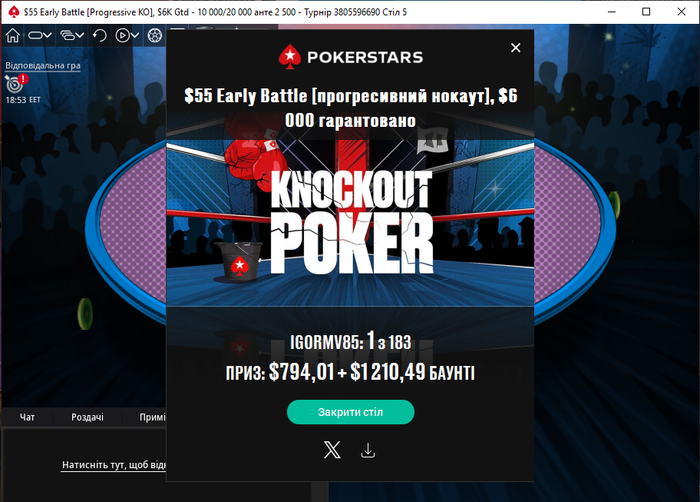The height and width of the screenshot is (502, 700).
Task: Close the tournament result popup with the X
Action: pos(516,48)
